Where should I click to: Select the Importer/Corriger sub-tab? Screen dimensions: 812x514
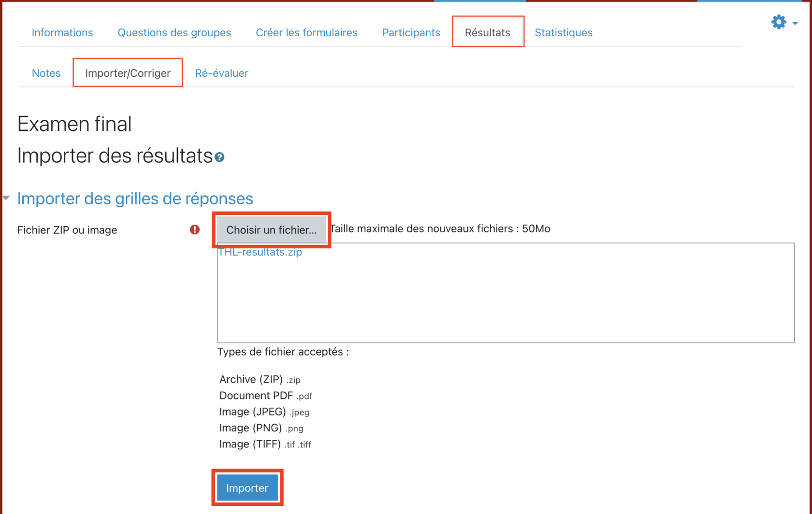click(128, 73)
